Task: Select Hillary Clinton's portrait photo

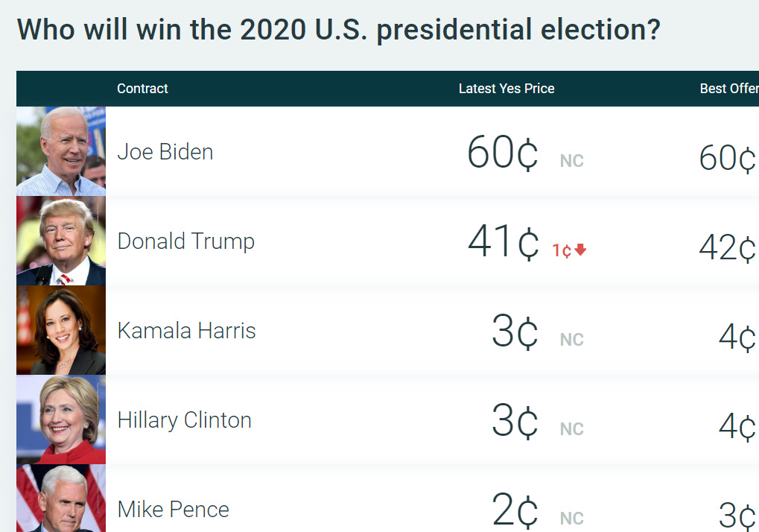Action: (x=60, y=419)
